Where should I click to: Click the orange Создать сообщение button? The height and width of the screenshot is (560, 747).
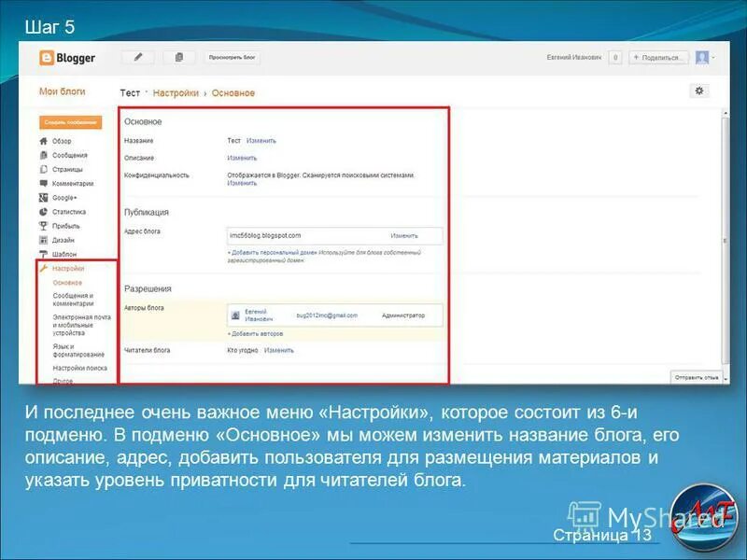71,122
